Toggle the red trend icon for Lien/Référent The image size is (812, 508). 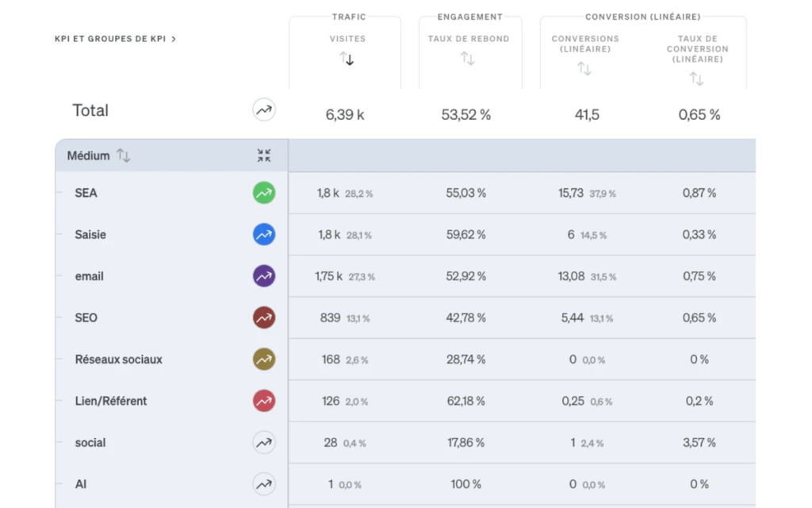click(x=263, y=401)
